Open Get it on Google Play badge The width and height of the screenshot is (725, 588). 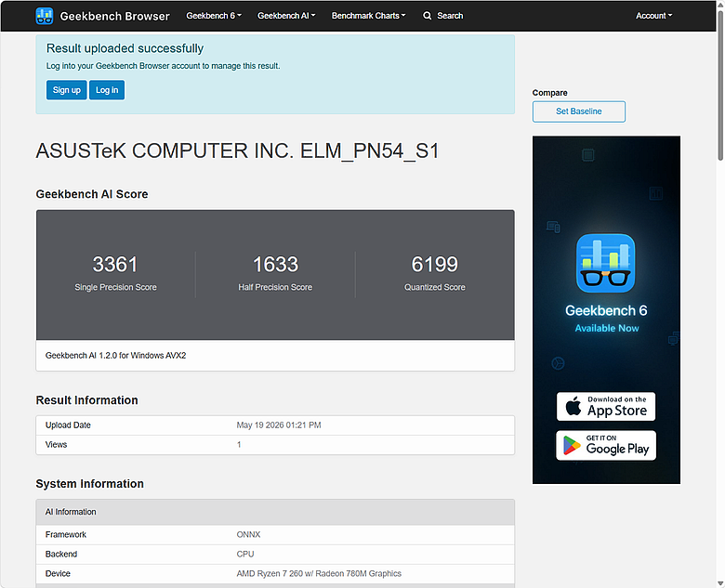(606, 445)
